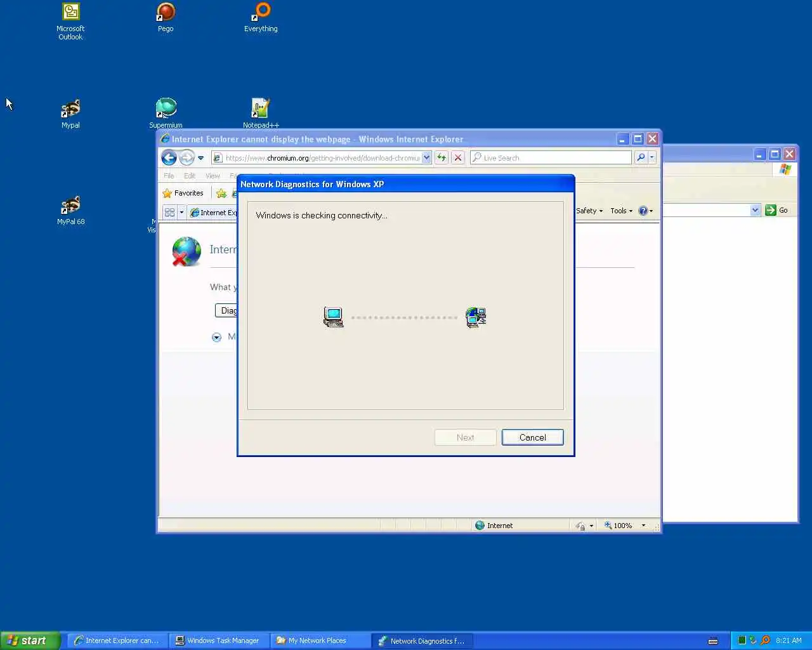Open the IE File menu
The width and height of the screenshot is (812, 650).
point(169,176)
